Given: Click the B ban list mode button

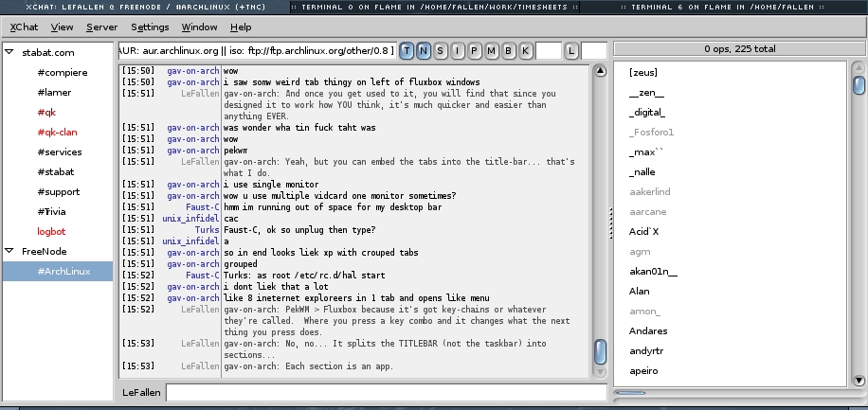Looking at the screenshot, I should coord(509,49).
